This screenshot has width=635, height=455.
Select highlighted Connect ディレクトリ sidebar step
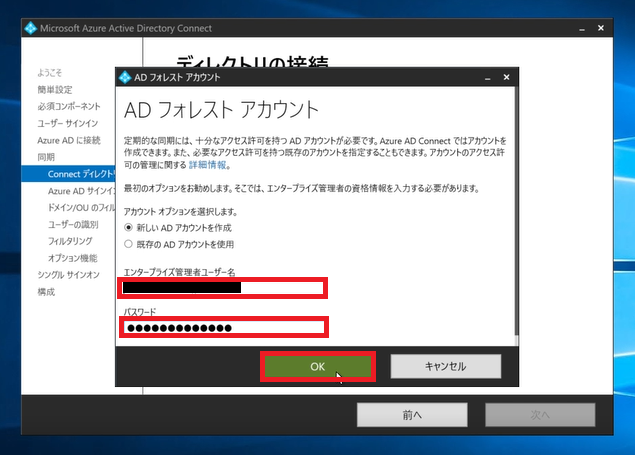coord(68,174)
